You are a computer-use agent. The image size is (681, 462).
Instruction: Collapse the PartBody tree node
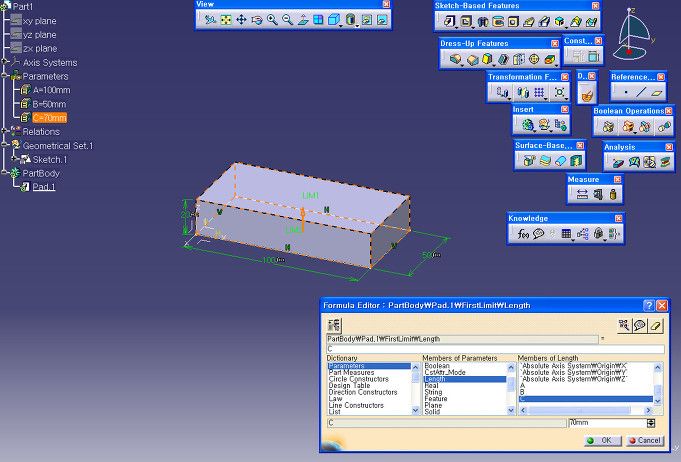(x=5, y=173)
